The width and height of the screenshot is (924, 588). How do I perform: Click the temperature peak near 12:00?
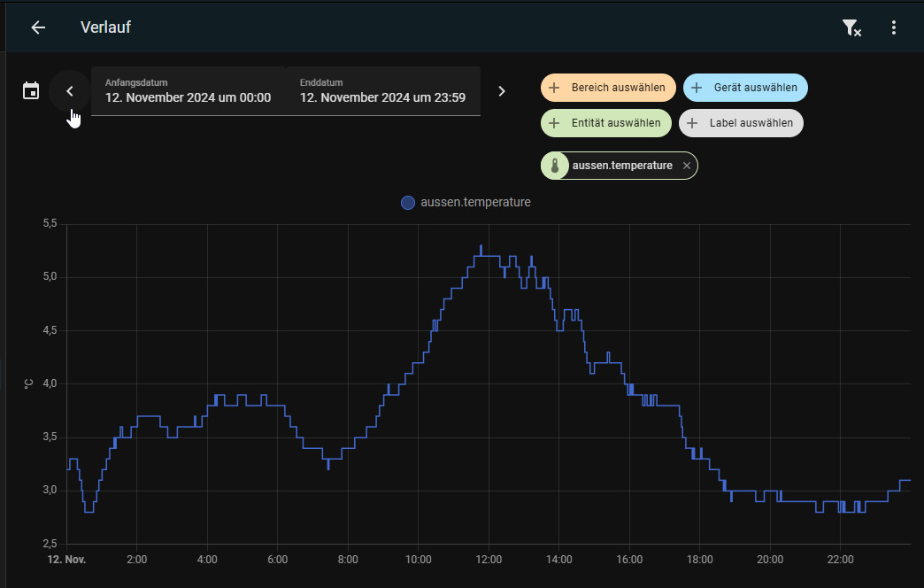pos(481,247)
